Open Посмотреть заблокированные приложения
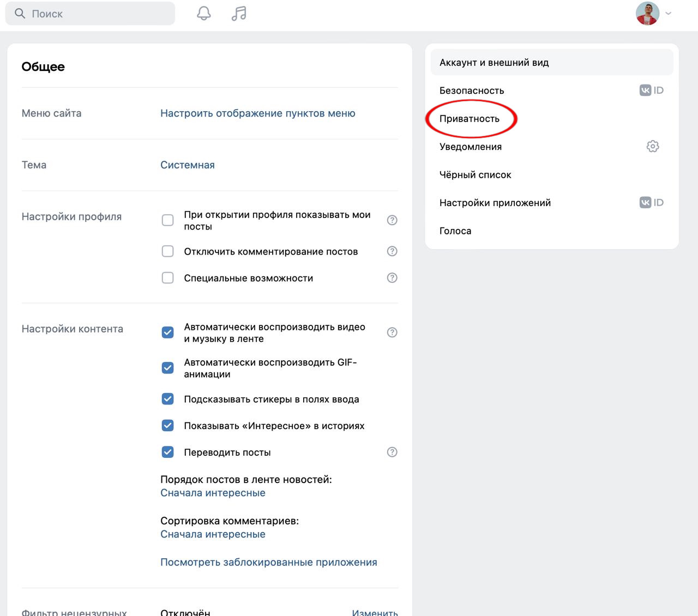 tap(269, 561)
